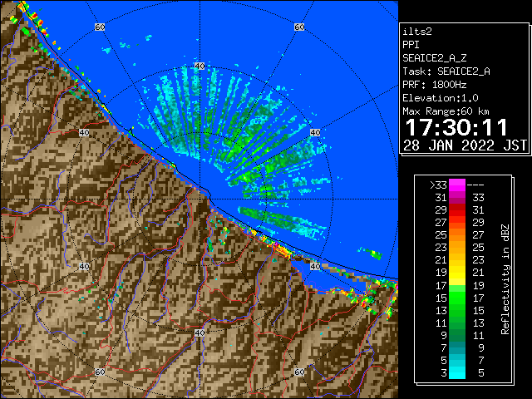Screen dimensions: 532x399
Task: Select the yellow 19–21 dBZ color band
Action: (x=457, y=273)
